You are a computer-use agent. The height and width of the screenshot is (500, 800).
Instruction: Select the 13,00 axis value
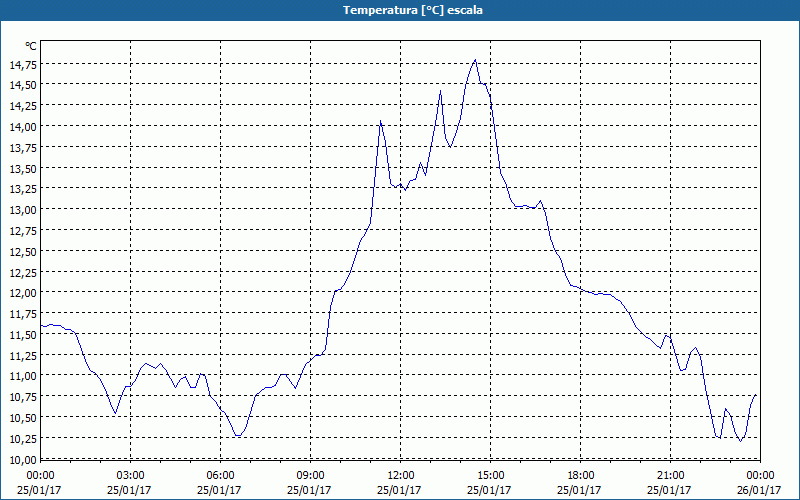pyautogui.click(x=23, y=210)
